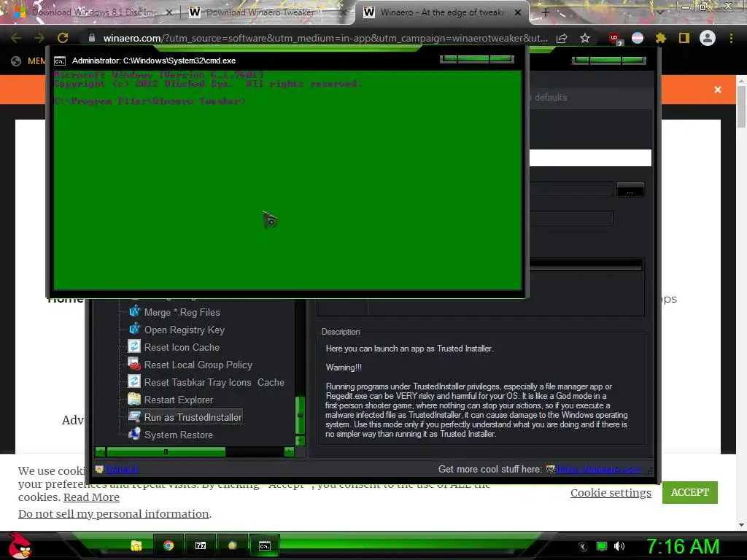Click the globe icon in the website menu
Screen dimensions: 747x560
(16, 61)
